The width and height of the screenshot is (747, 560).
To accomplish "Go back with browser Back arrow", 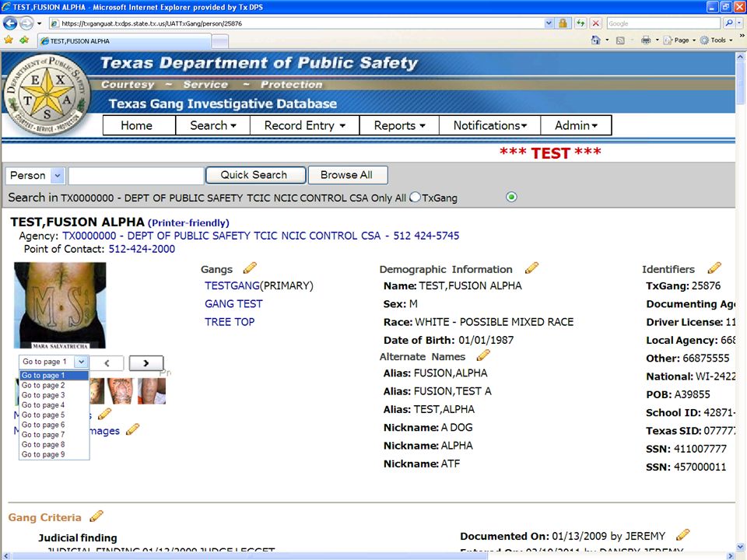I will [x=10, y=23].
